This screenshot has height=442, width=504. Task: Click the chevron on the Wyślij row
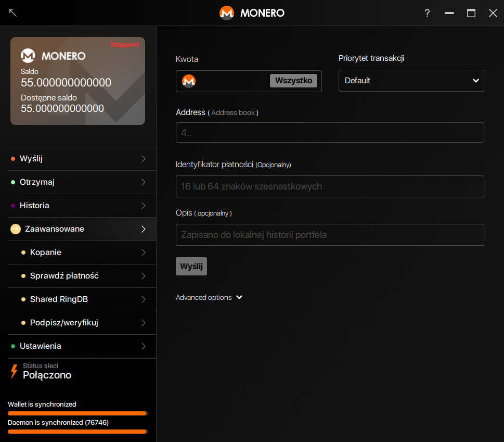pyautogui.click(x=144, y=159)
